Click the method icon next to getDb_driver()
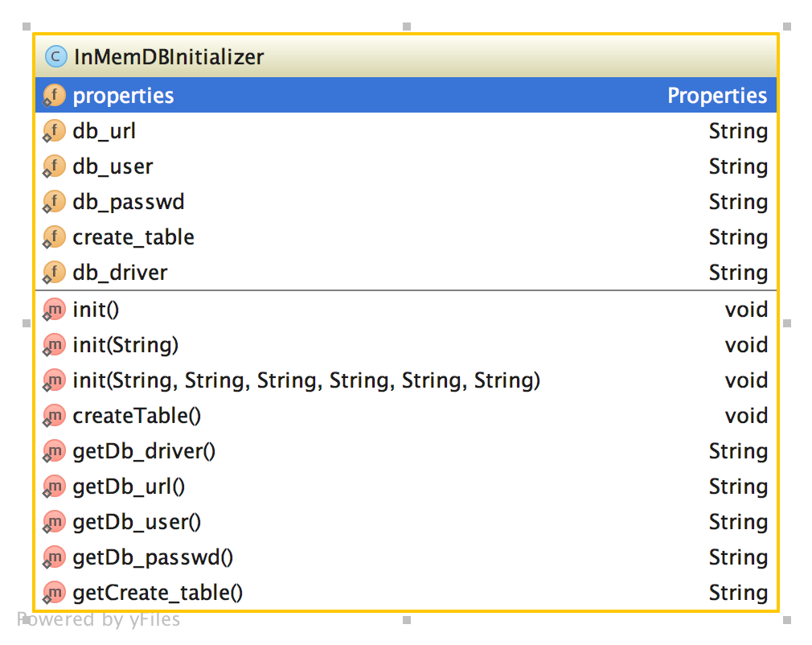The image size is (812, 645). pyautogui.click(x=54, y=451)
